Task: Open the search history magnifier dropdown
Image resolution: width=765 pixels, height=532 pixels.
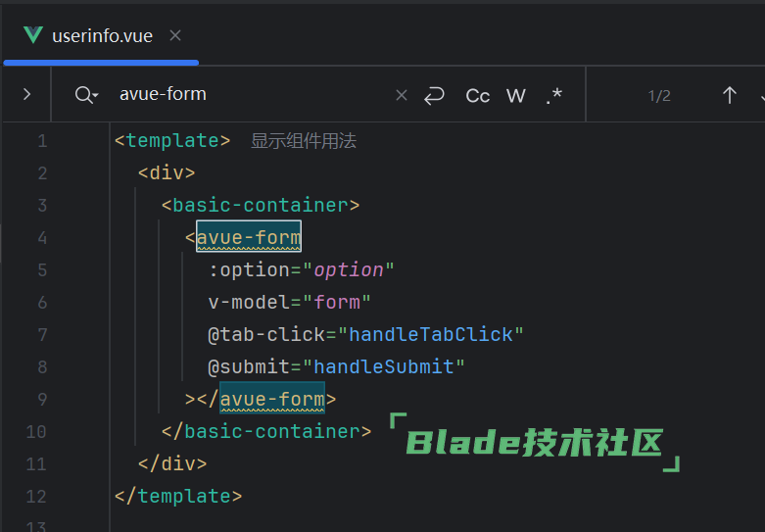Action: (86, 95)
